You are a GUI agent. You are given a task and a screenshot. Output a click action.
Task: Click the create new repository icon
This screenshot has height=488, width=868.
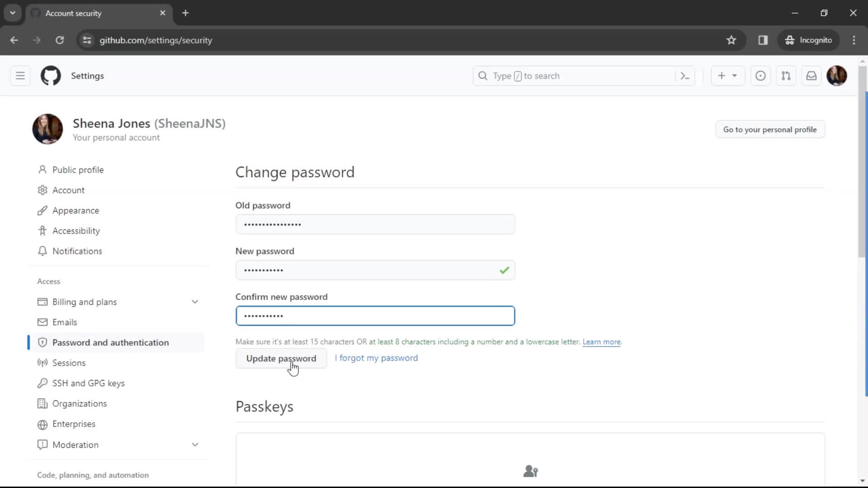pyautogui.click(x=726, y=75)
